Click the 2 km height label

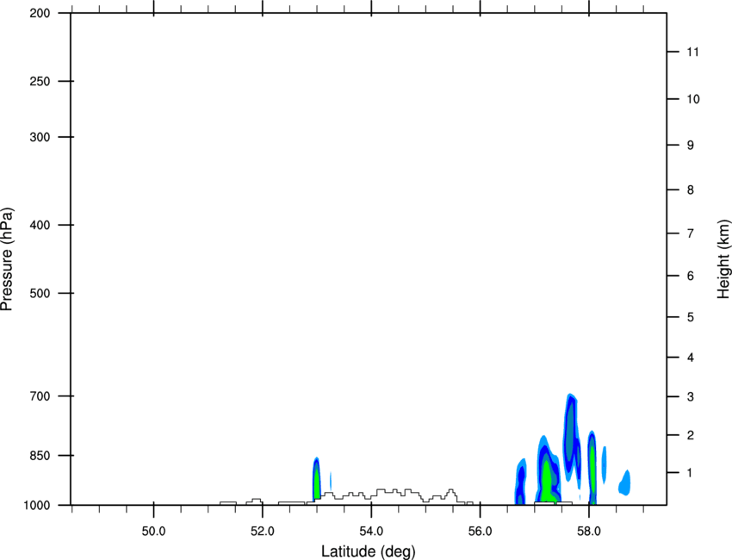691,435
